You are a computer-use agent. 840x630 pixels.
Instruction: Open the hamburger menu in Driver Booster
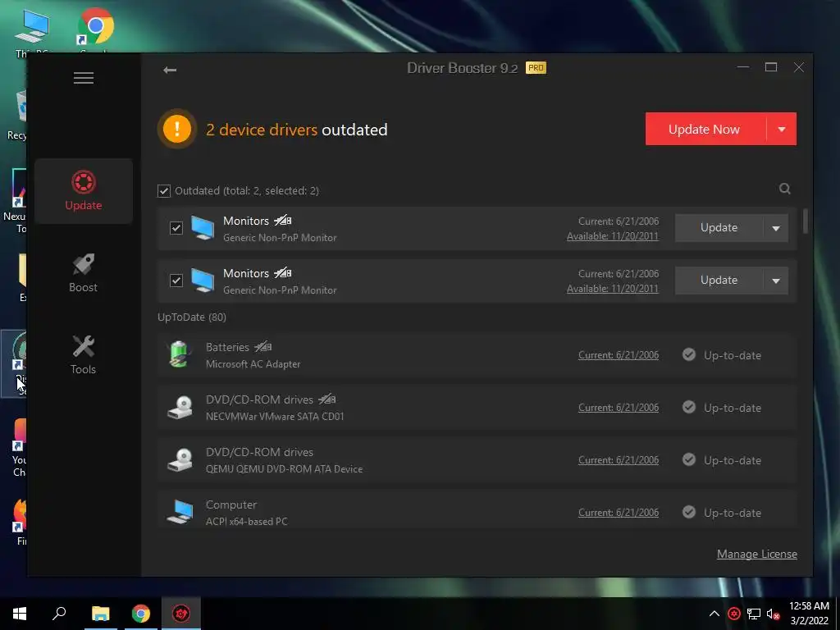coord(84,78)
